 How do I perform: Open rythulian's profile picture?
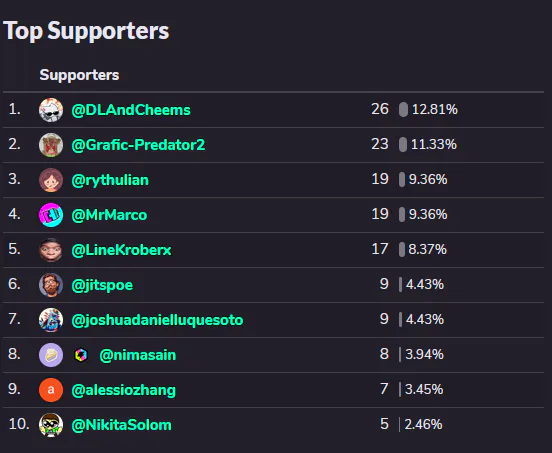[51, 180]
